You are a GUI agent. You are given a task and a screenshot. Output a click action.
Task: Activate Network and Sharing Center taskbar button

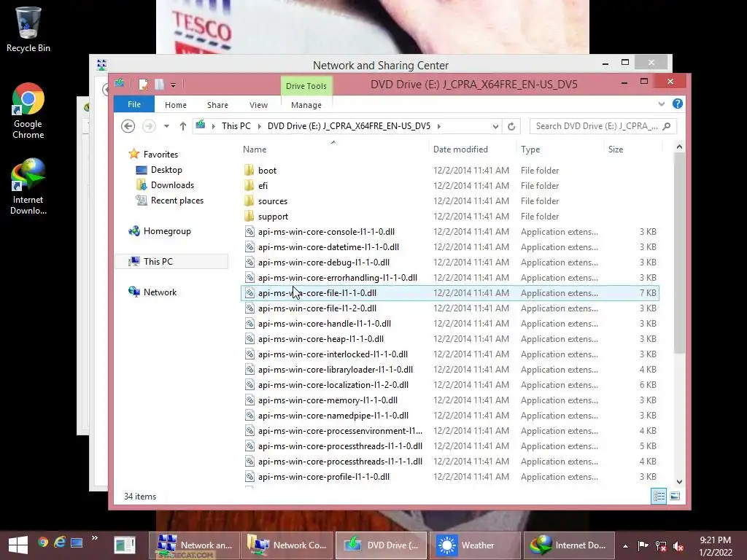pos(196,545)
